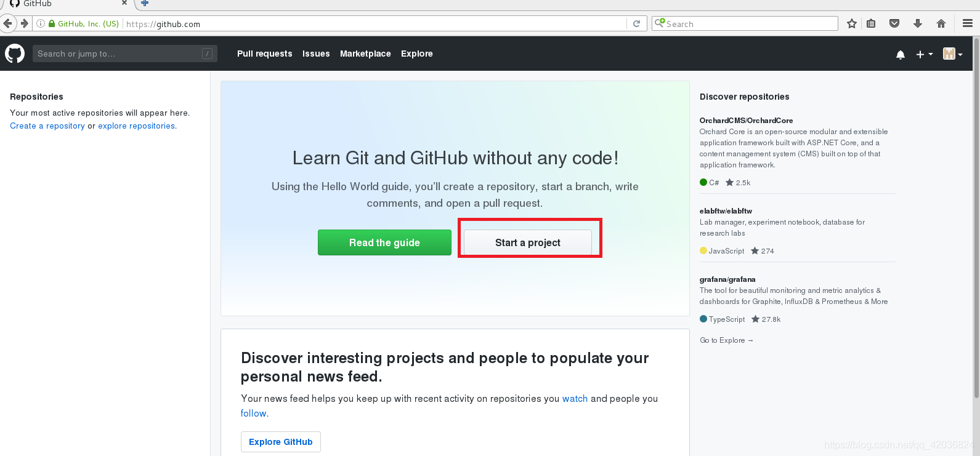Click the slash shortcut key icon
Image resolution: width=980 pixels, height=456 pixels.
point(207,54)
